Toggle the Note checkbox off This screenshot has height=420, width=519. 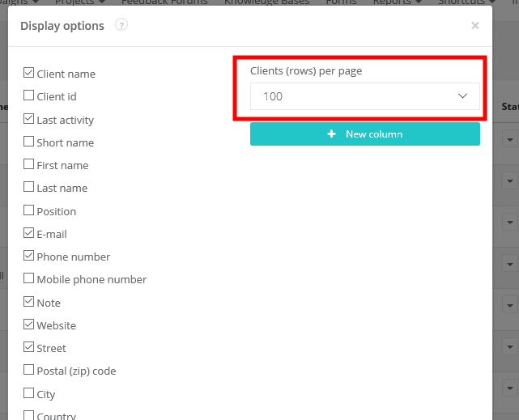(x=29, y=303)
